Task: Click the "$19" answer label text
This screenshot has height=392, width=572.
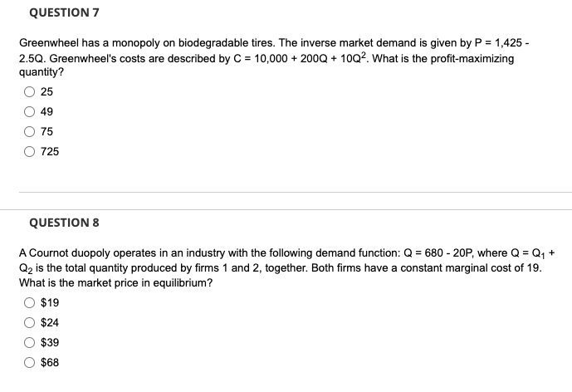Action: 50,302
